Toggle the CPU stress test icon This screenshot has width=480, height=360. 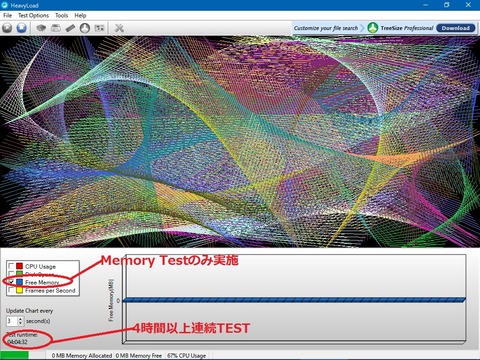point(41,28)
